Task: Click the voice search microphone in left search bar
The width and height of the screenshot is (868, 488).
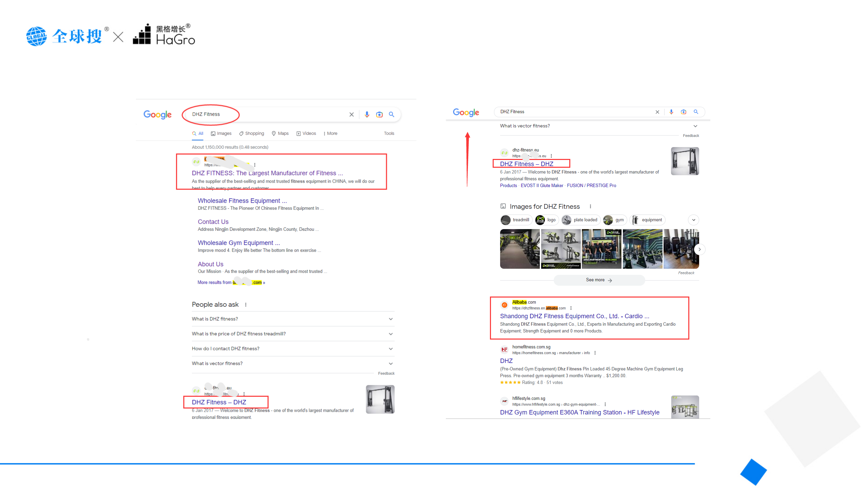Action: (x=367, y=115)
